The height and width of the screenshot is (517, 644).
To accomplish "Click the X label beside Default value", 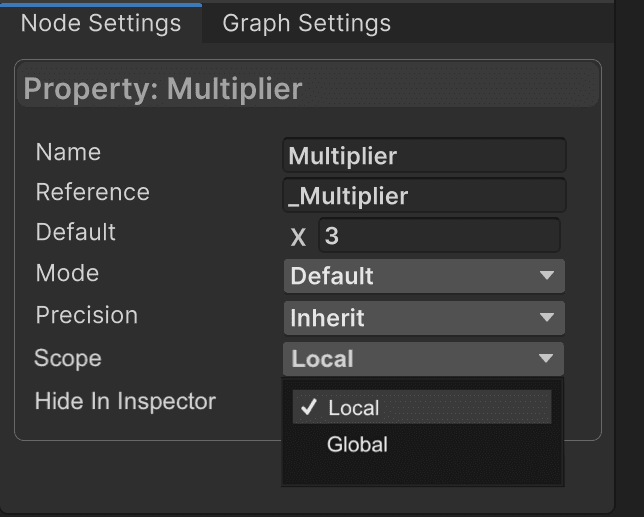I will pyautogui.click(x=298, y=237).
